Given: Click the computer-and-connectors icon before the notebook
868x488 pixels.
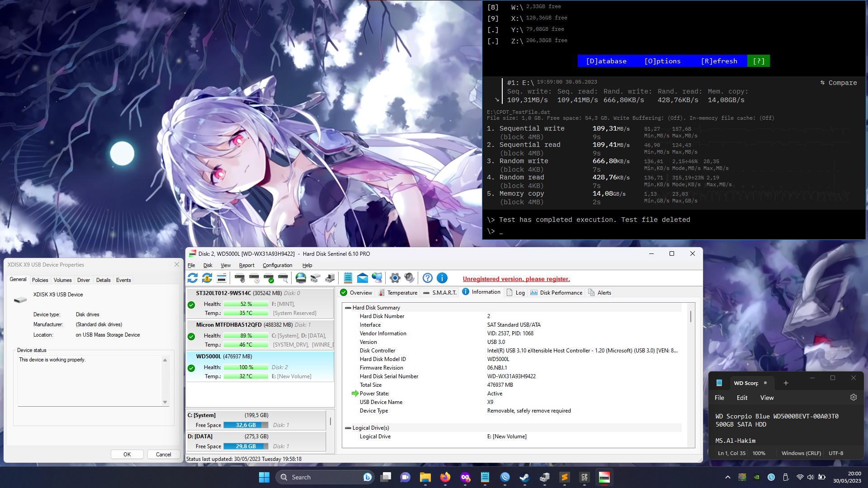Looking at the screenshot, I should click(330, 278).
